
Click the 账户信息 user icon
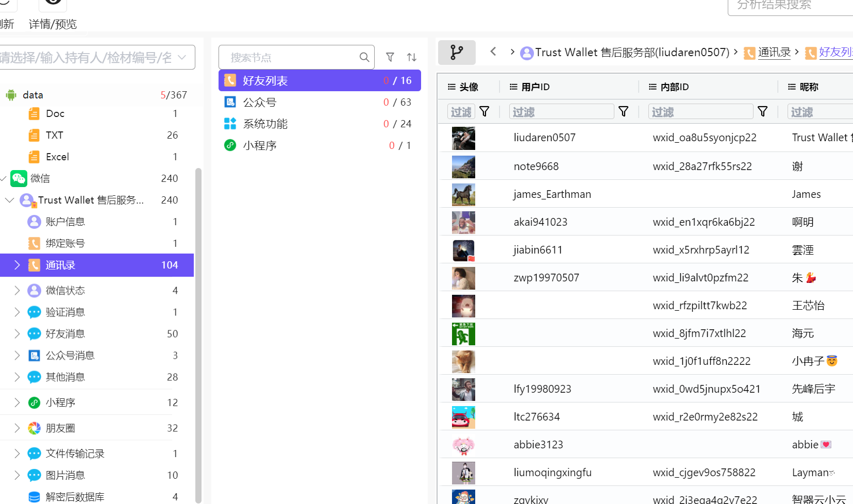click(x=34, y=222)
